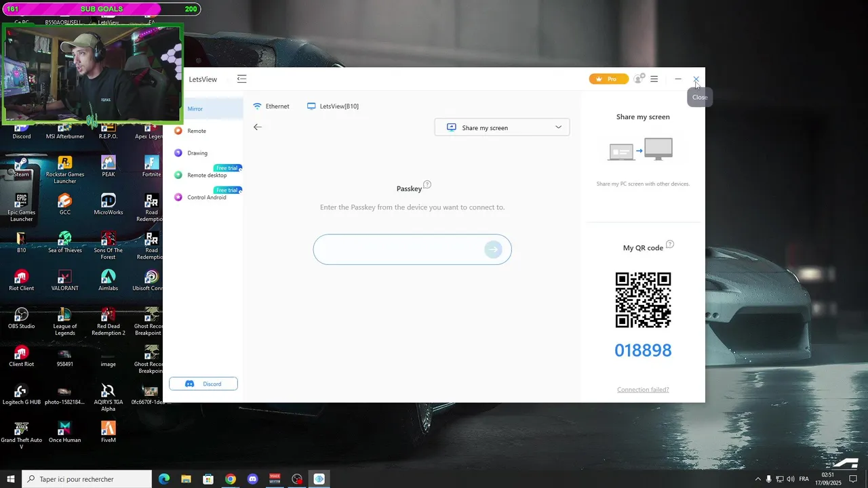
Task: Open Epic Games Launcher shortcut
Action: click(x=22, y=208)
